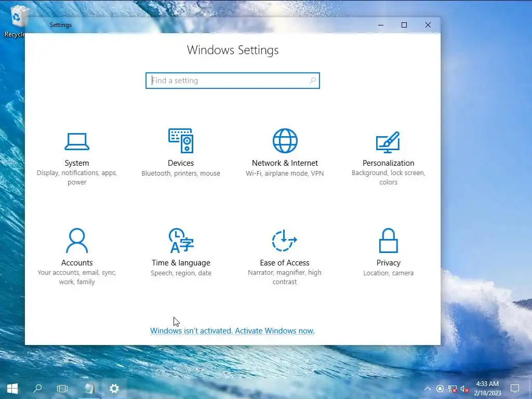The image size is (532, 399).
Task: Select the Ease of Access label
Action: point(284,262)
